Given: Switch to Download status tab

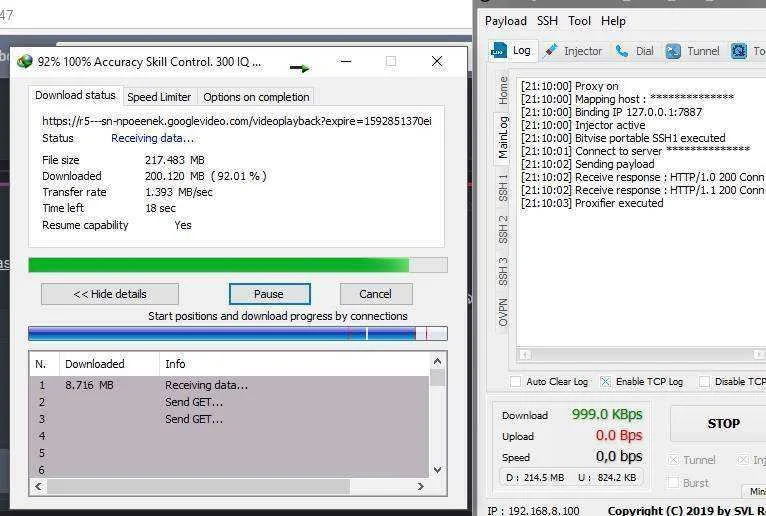Looking at the screenshot, I should (x=75, y=95).
